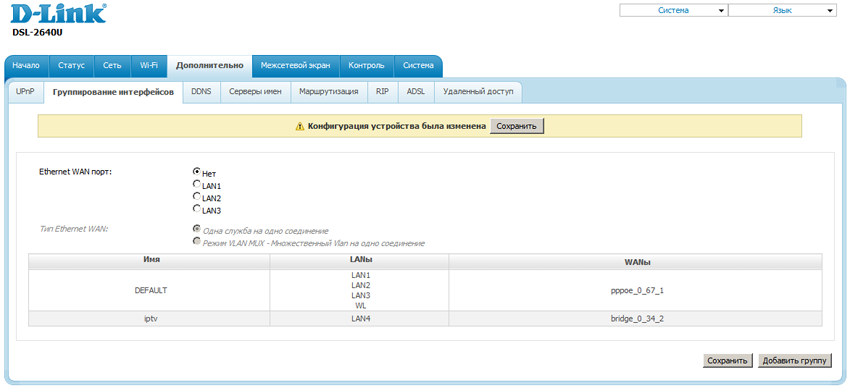Open the Статус tab
This screenshot has height=388, width=850.
(72, 66)
